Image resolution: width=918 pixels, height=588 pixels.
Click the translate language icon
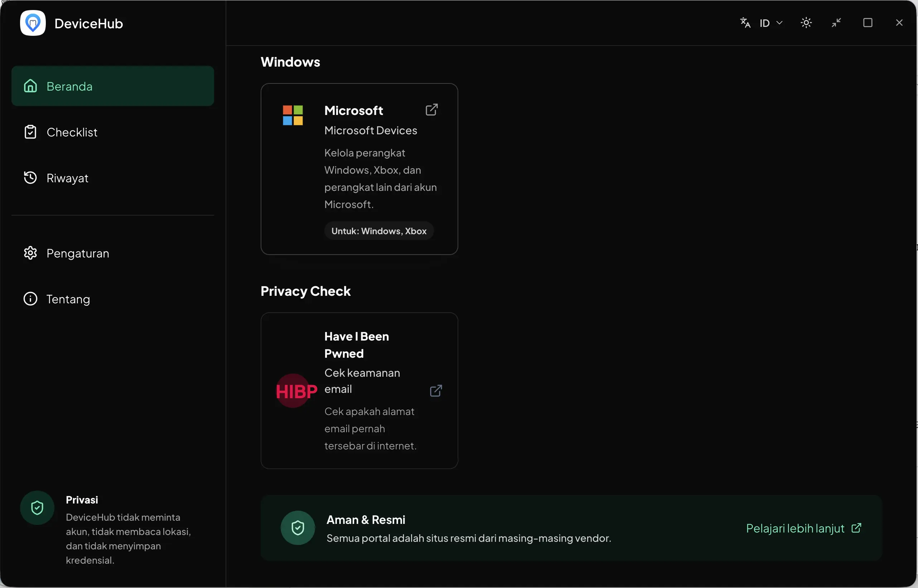click(x=745, y=23)
